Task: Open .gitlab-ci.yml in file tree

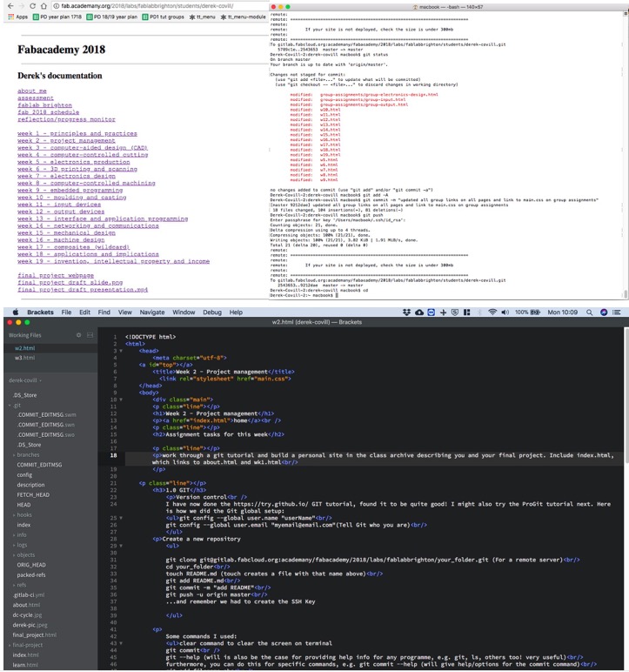Action: (x=29, y=595)
